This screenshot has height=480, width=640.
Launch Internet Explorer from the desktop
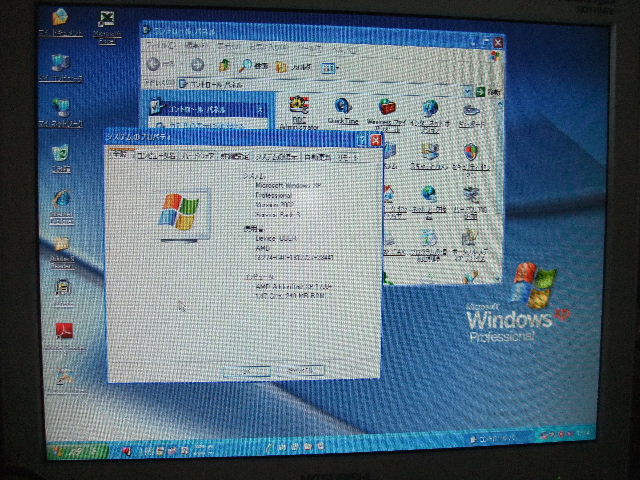click(62, 207)
